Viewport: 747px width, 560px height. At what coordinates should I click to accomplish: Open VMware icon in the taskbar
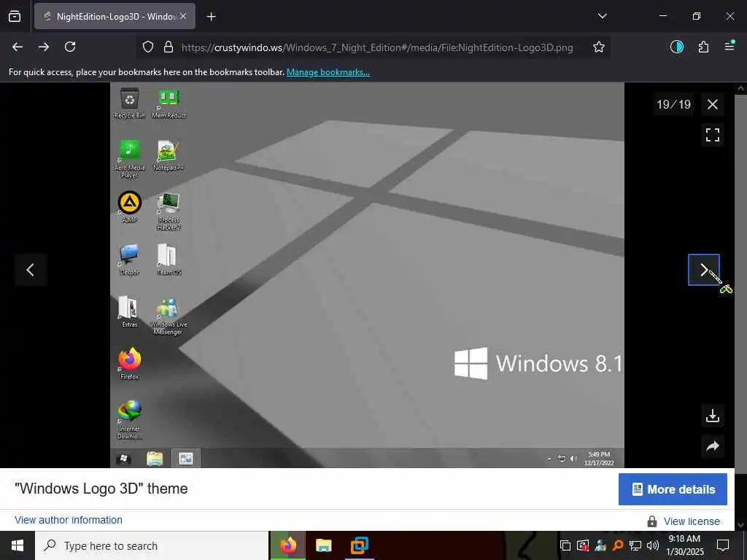359,545
